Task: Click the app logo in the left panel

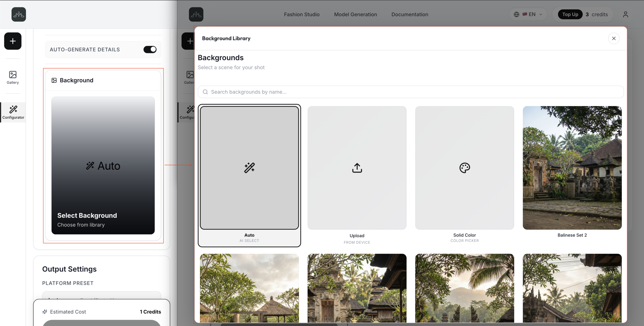Action: coord(19,14)
